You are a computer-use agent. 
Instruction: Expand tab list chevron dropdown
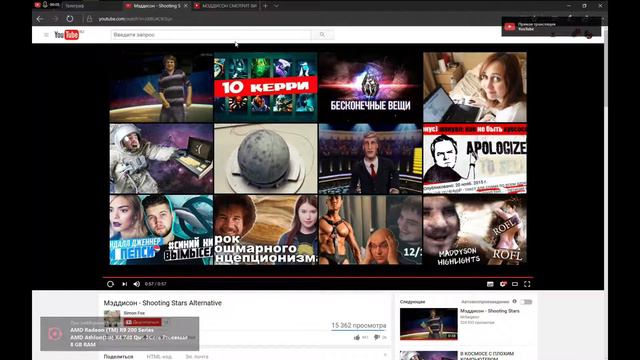pos(276,6)
